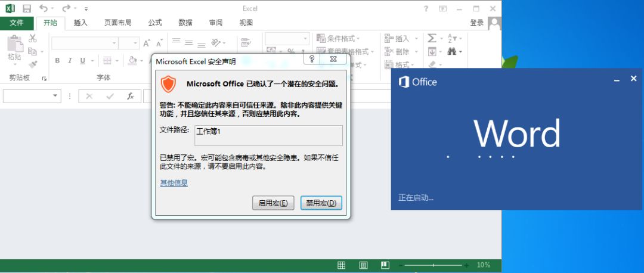Click the Sort & Filter icon
The height and width of the screenshot is (273, 644).
[x=452, y=39]
